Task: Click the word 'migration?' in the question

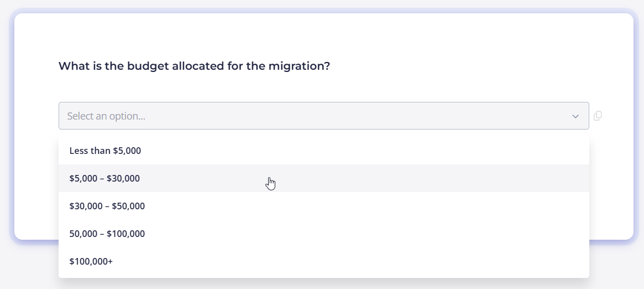Action: pos(300,66)
